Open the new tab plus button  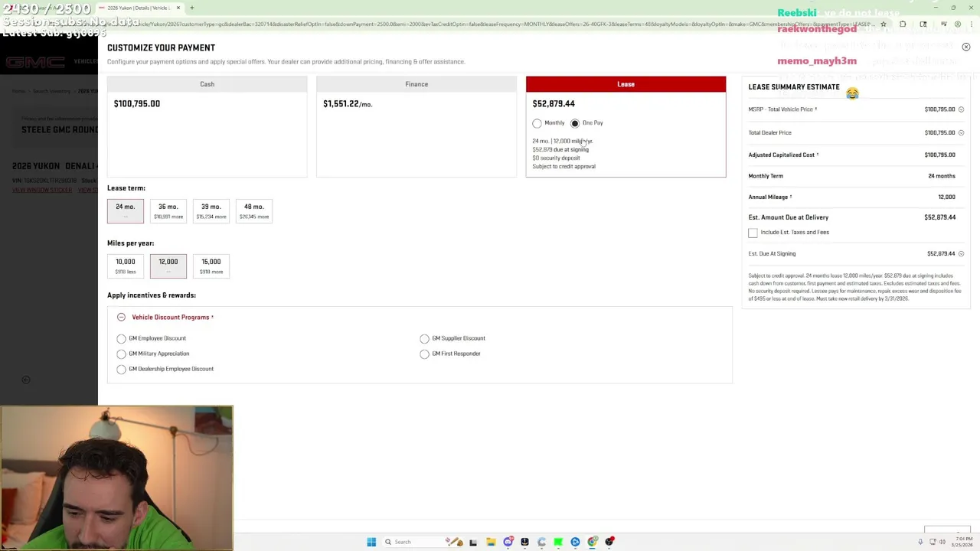pyautogui.click(x=192, y=8)
